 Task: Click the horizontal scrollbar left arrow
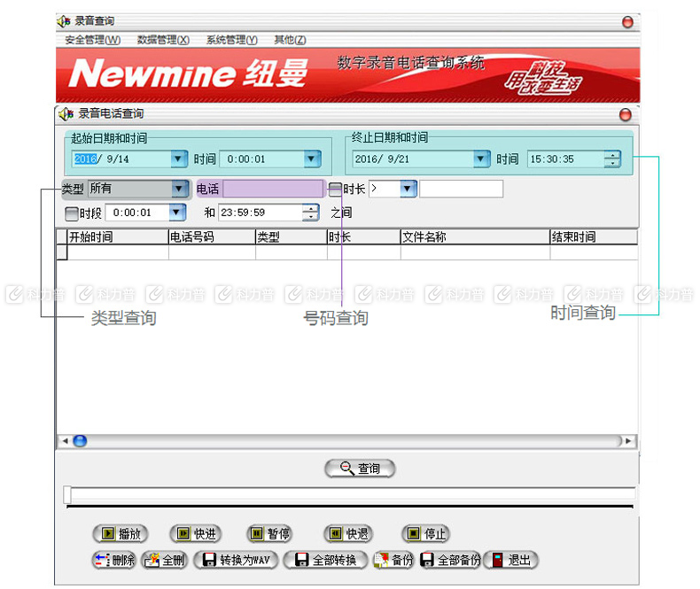(66, 441)
